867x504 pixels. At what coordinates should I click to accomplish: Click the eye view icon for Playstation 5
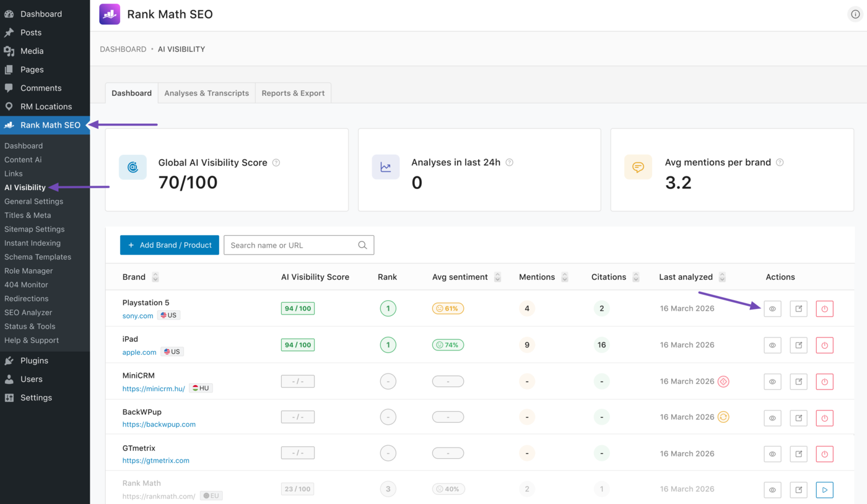tap(772, 308)
